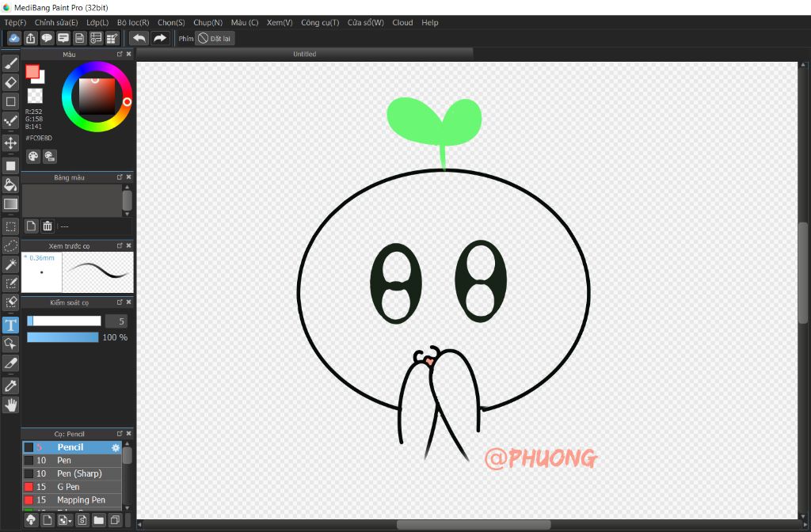Click the brush size value field

[x=116, y=321]
